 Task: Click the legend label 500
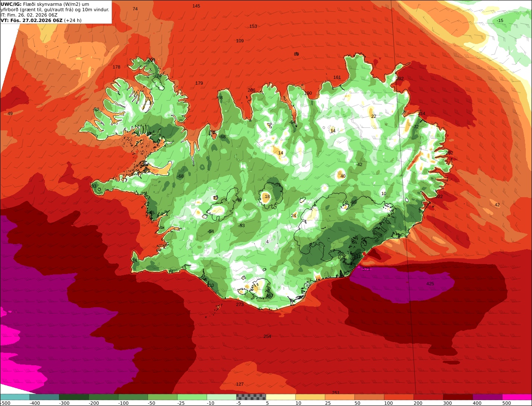tap(506, 403)
